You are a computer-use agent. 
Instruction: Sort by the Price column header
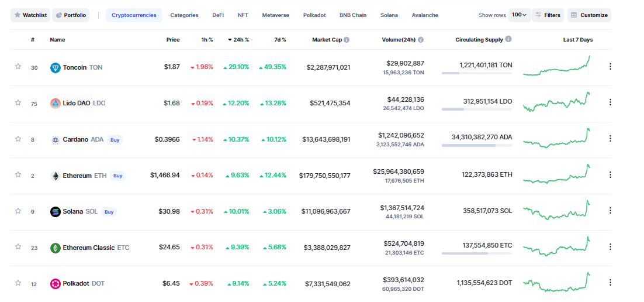tap(173, 40)
